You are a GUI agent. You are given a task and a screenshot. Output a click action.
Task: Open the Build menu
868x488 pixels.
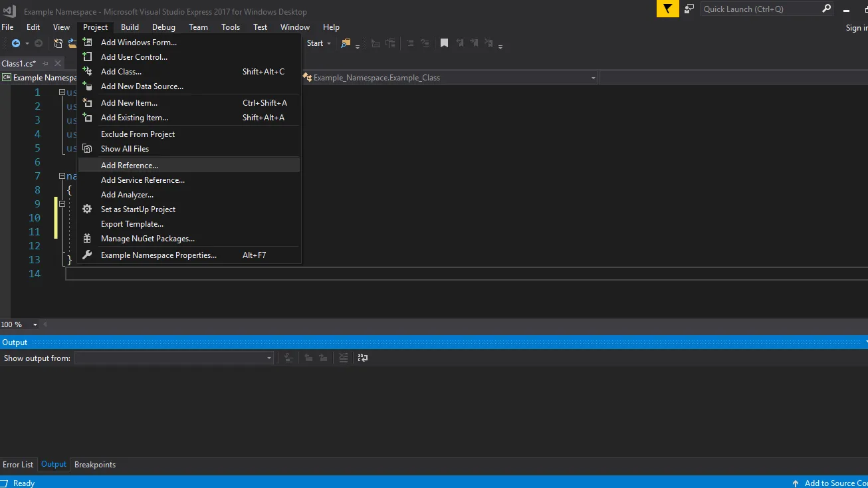pyautogui.click(x=130, y=27)
